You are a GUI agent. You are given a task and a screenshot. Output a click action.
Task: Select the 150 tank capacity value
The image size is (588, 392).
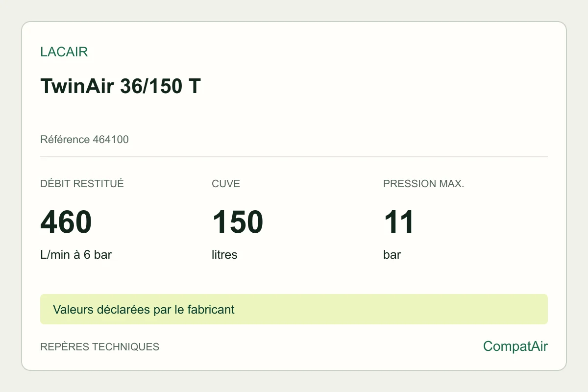[x=238, y=222]
